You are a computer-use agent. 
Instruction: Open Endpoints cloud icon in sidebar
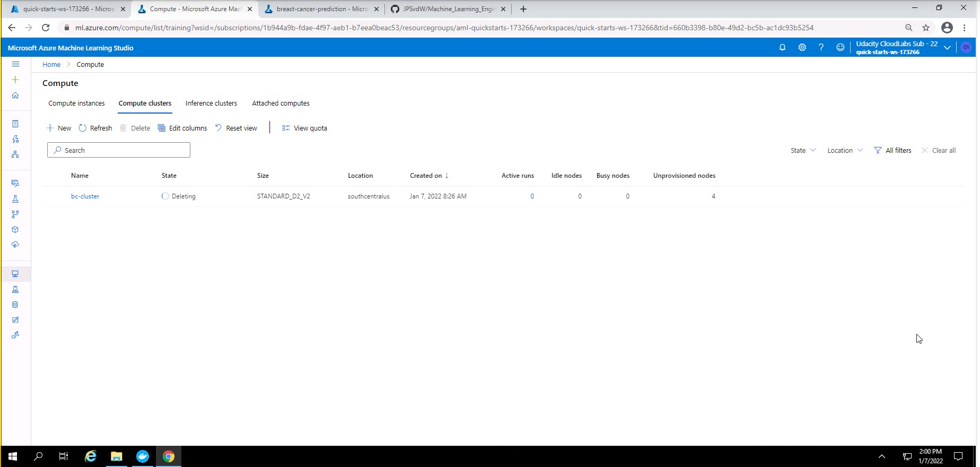(x=15, y=245)
